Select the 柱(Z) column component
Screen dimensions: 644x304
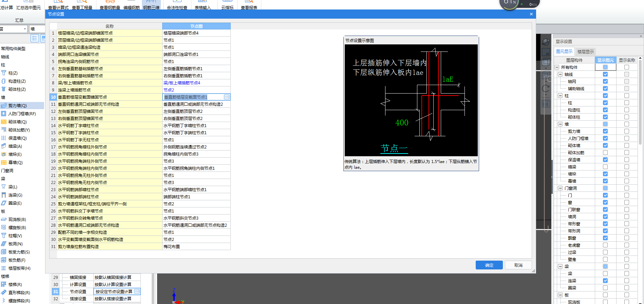13,73
